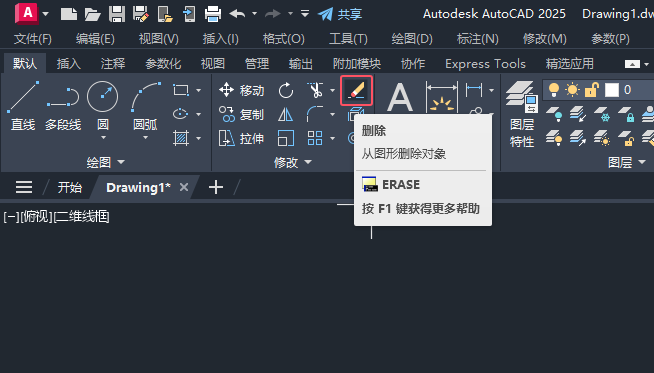Activate the Stretch (拉伸) command
Viewport: 654px width, 373px height.
click(241, 138)
